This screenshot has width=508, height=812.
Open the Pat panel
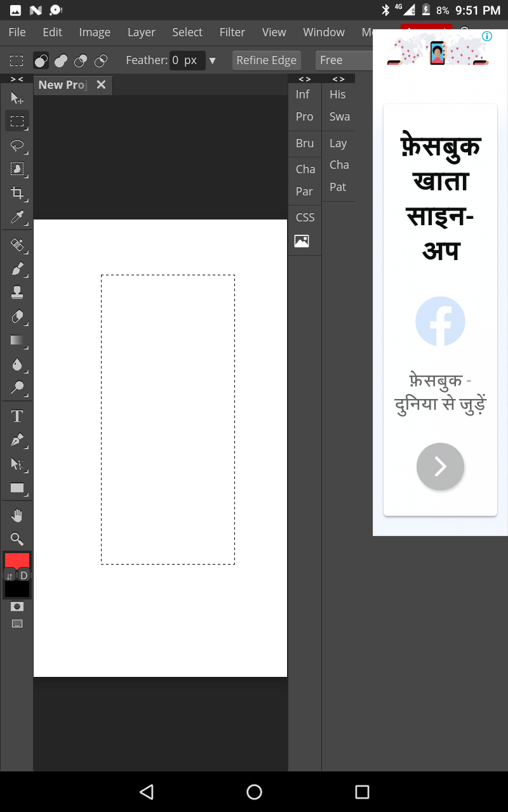pos(338,187)
